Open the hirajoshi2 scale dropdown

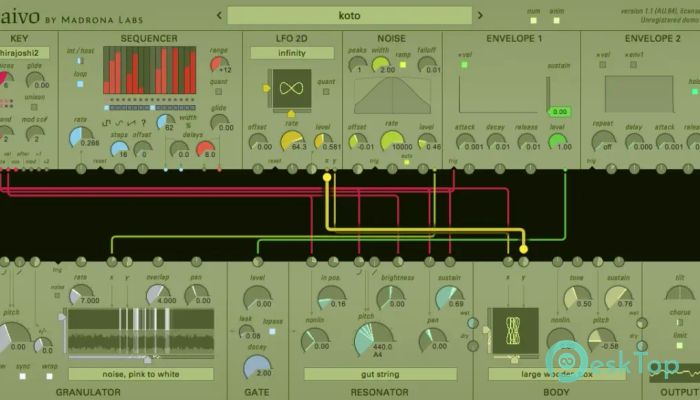coord(28,51)
